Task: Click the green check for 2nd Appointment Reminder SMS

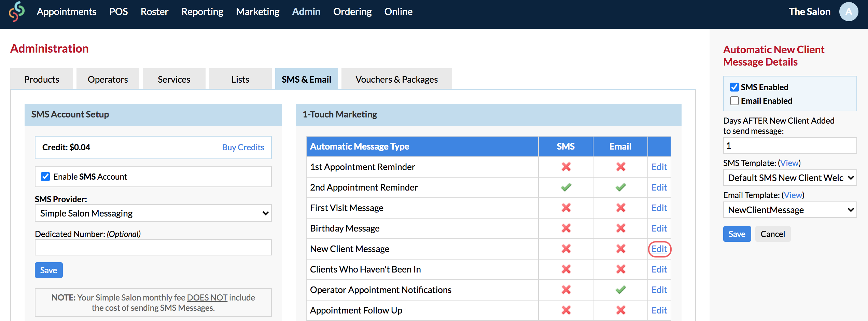Action: tap(566, 187)
